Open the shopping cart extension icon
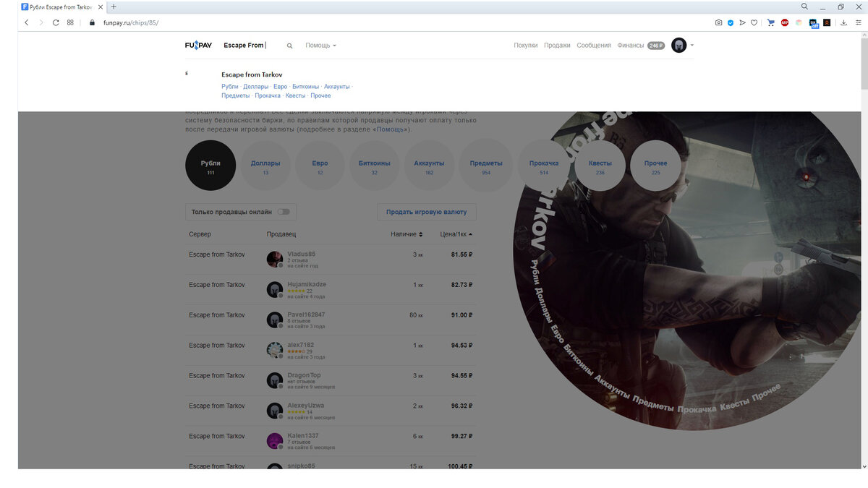The image size is (868, 488). point(771,22)
